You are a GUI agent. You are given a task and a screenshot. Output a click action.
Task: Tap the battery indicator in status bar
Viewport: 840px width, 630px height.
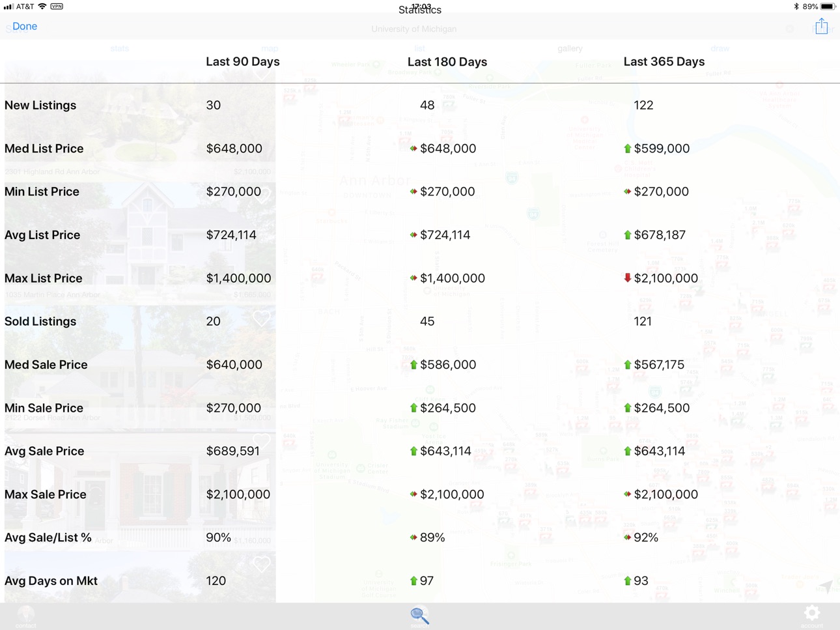(828, 7)
